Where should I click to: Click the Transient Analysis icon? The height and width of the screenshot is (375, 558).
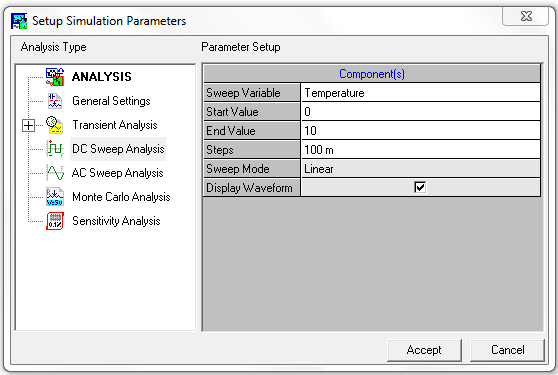55,125
